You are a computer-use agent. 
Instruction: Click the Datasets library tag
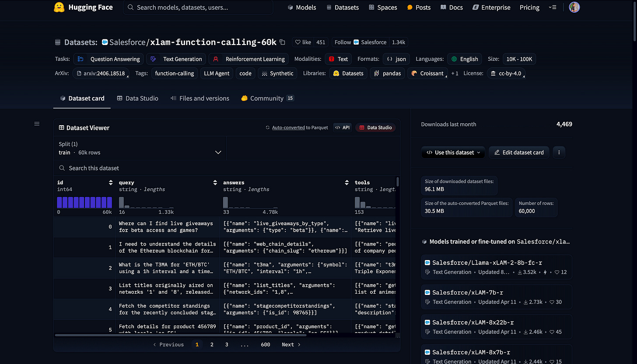(x=348, y=73)
